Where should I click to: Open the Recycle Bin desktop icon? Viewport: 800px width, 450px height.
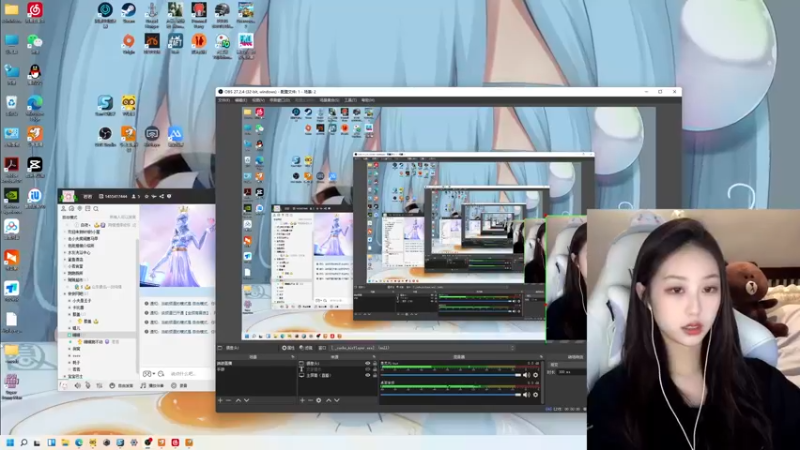coord(11,104)
